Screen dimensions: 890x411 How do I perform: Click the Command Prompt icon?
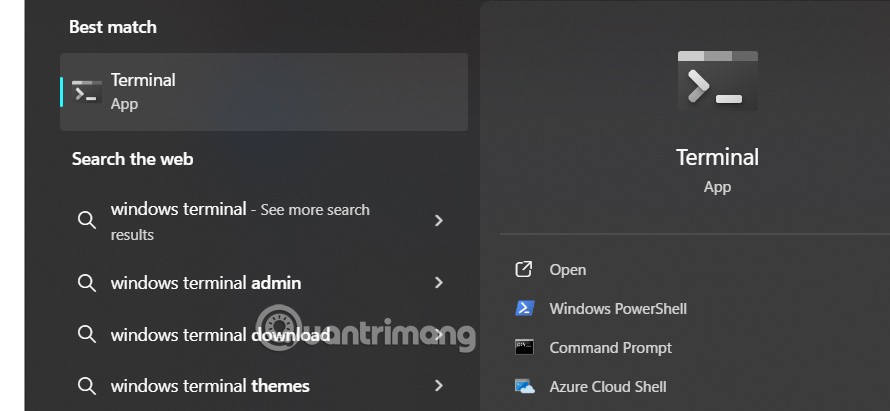click(x=524, y=347)
